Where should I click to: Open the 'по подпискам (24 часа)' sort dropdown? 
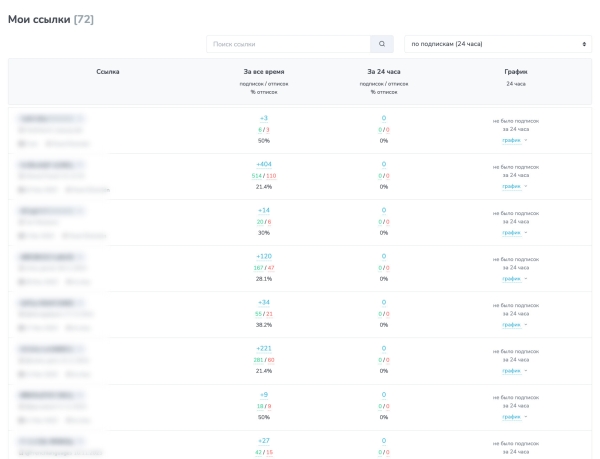click(x=497, y=44)
